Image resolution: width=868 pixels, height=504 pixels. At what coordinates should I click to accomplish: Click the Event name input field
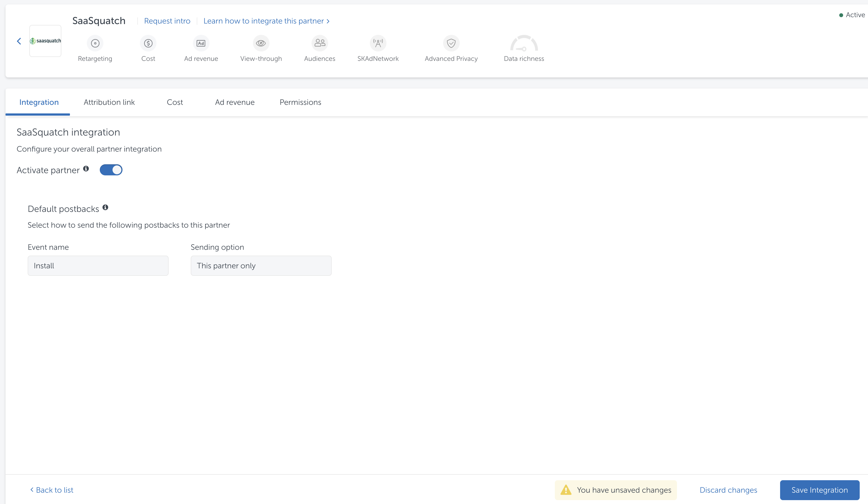click(98, 265)
